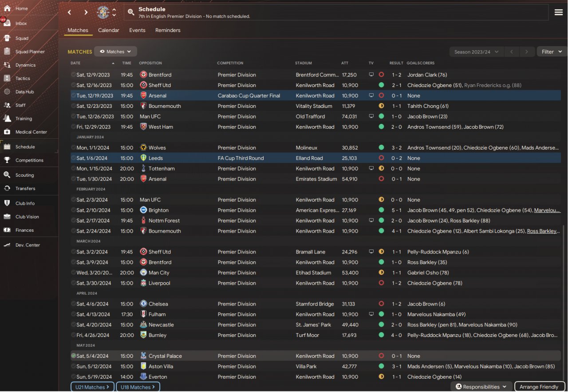Click the Marvelous goalscorer link in Brighton row
The height and width of the screenshot is (392, 568).
pyautogui.click(x=547, y=210)
